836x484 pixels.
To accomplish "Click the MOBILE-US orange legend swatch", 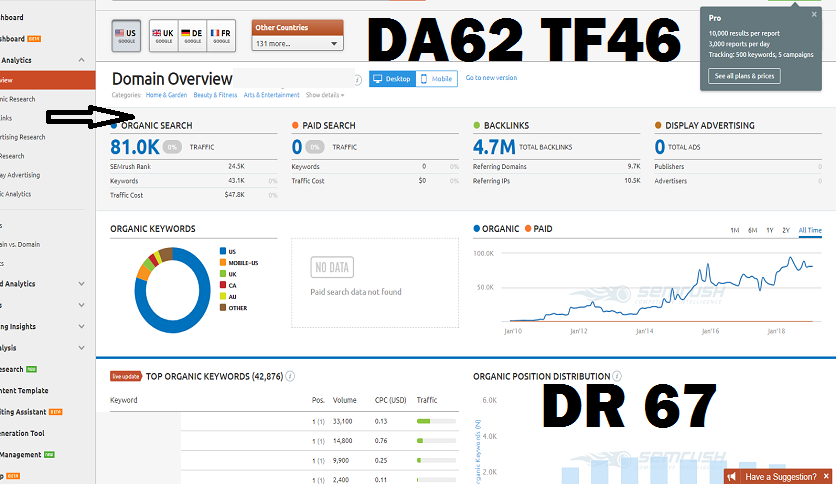I will (223, 262).
